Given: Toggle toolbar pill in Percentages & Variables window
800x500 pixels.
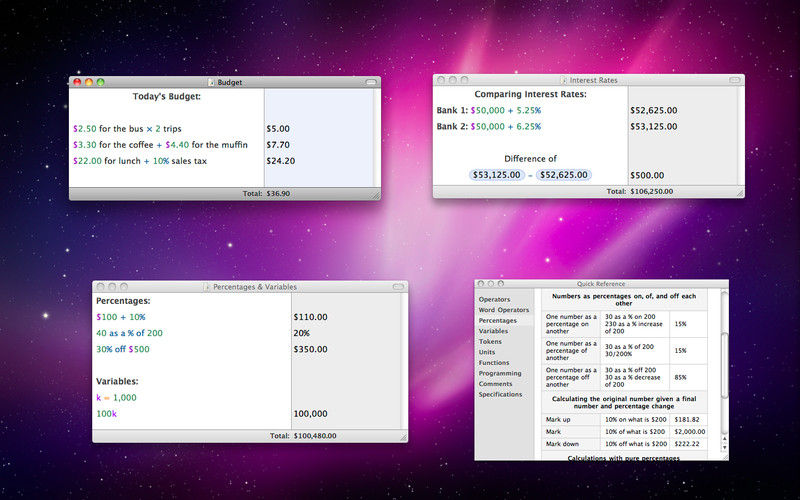Looking at the screenshot, I should click(398, 286).
